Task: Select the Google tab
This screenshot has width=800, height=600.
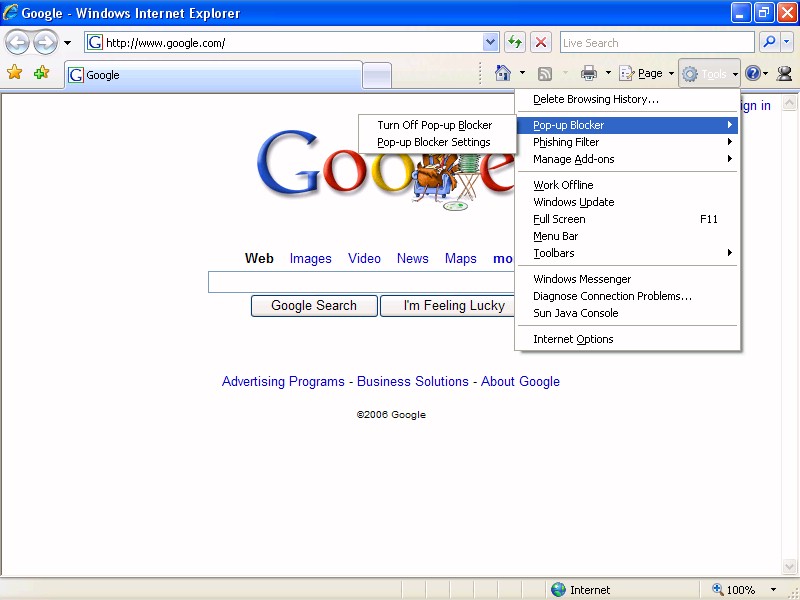Action: click(x=213, y=75)
